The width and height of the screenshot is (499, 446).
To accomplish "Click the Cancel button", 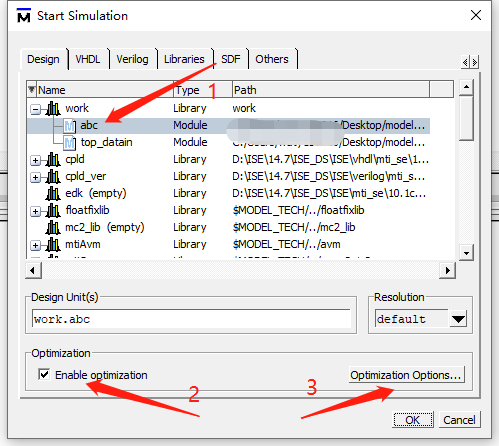I will (459, 420).
